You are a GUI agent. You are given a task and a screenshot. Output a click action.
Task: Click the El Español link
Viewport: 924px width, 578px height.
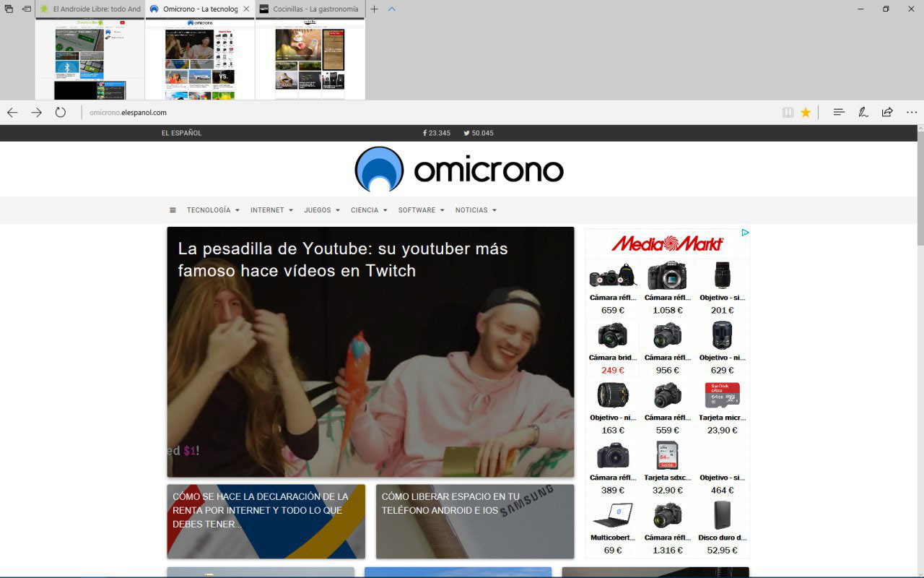coord(181,133)
